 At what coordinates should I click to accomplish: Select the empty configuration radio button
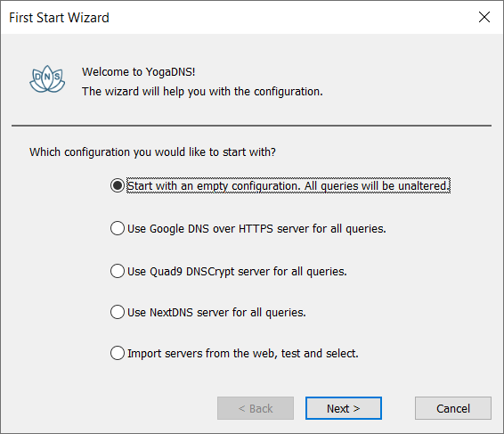tap(118, 185)
